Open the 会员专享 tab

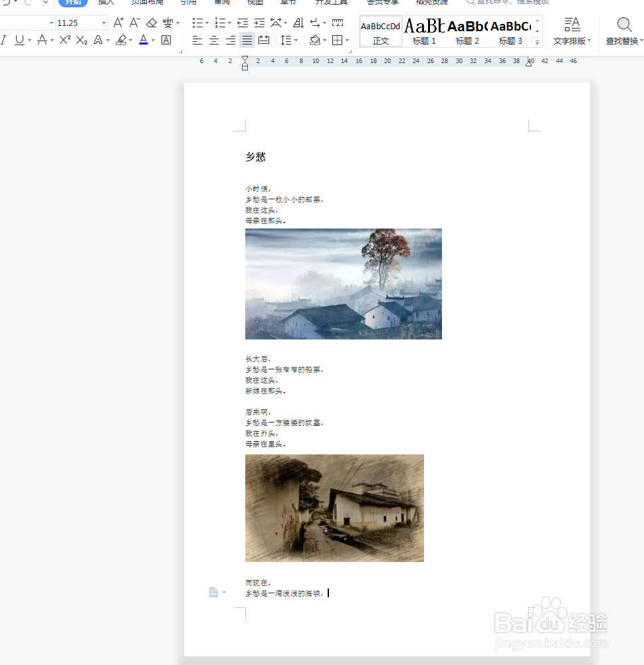click(383, 2)
